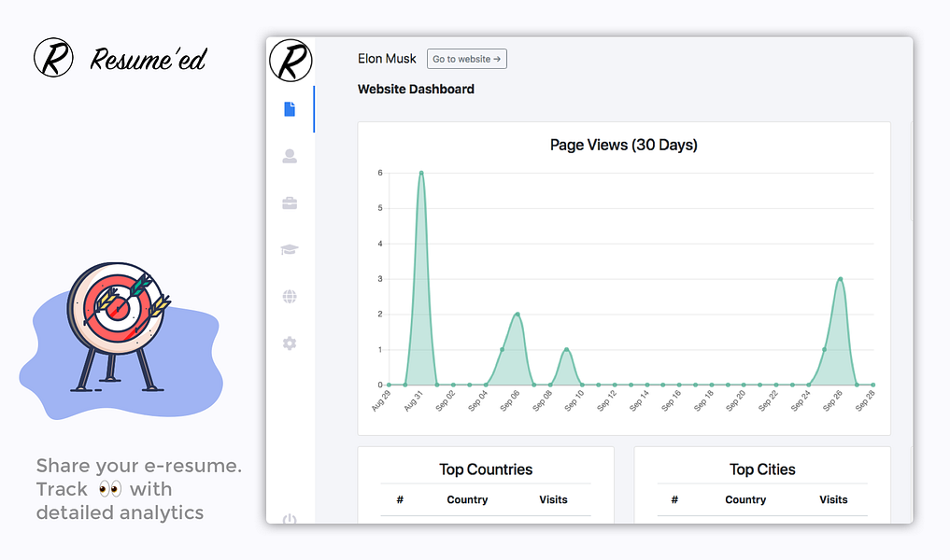This screenshot has height=560, width=950.
Task: Open the globe website icon in sidebar
Action: [290, 296]
